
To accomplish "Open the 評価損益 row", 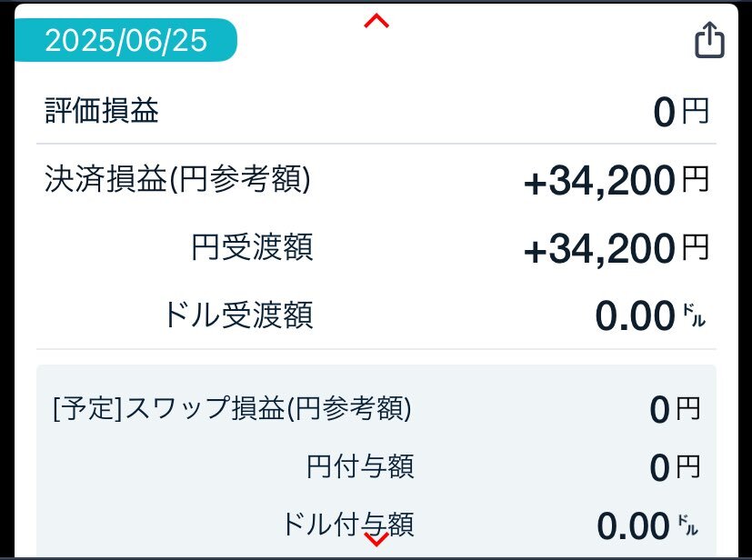I will coord(376,111).
